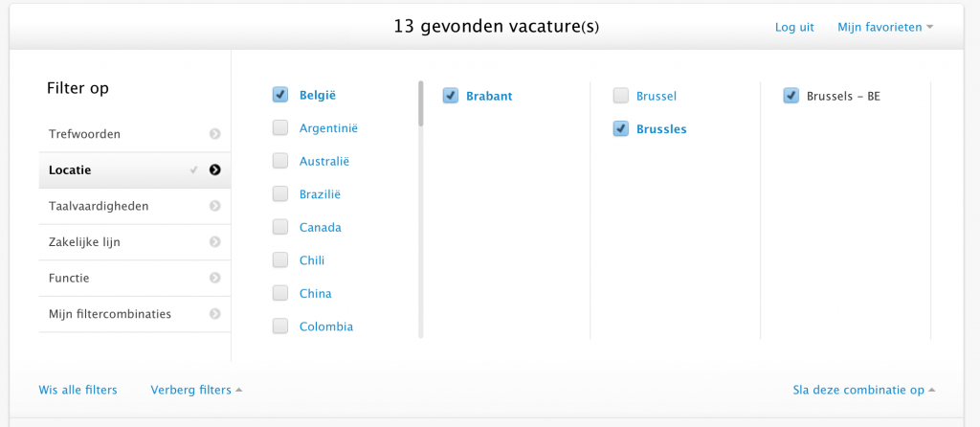Click the Log uit link
Image resolution: width=980 pixels, height=427 pixels.
click(794, 27)
